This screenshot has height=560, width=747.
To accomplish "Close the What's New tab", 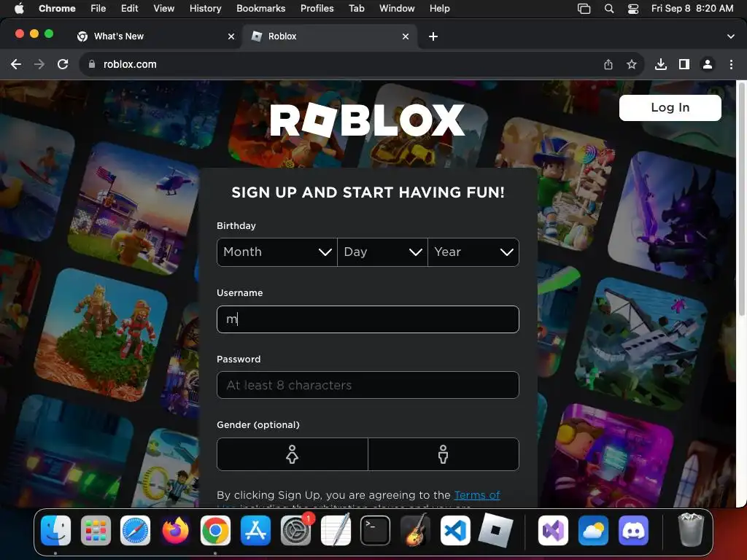I will [x=231, y=36].
